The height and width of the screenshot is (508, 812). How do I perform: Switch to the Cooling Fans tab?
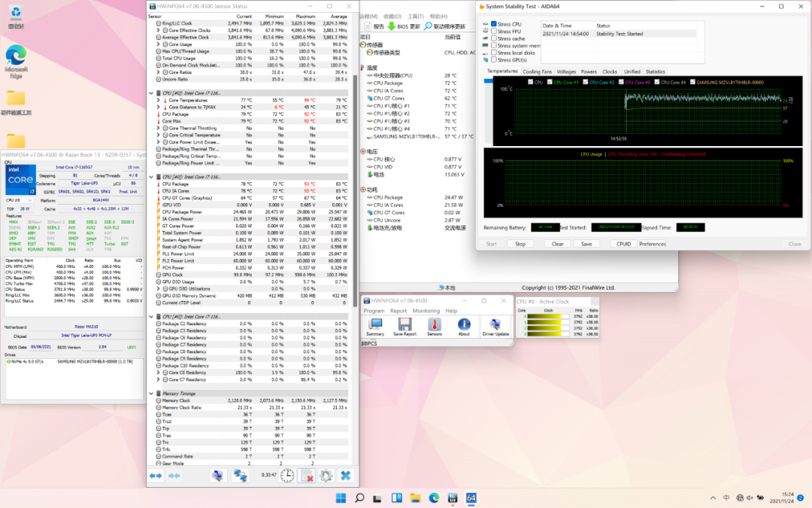click(537, 72)
